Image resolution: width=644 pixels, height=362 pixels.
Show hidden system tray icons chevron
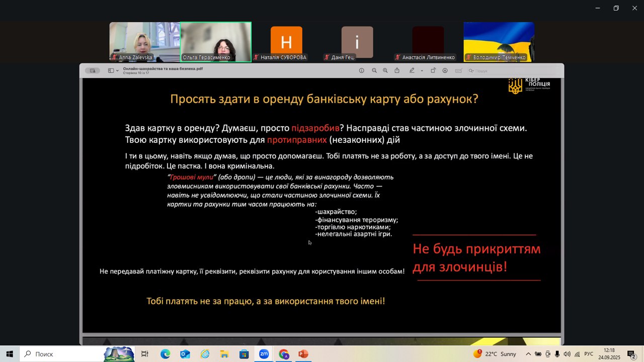click(x=528, y=354)
